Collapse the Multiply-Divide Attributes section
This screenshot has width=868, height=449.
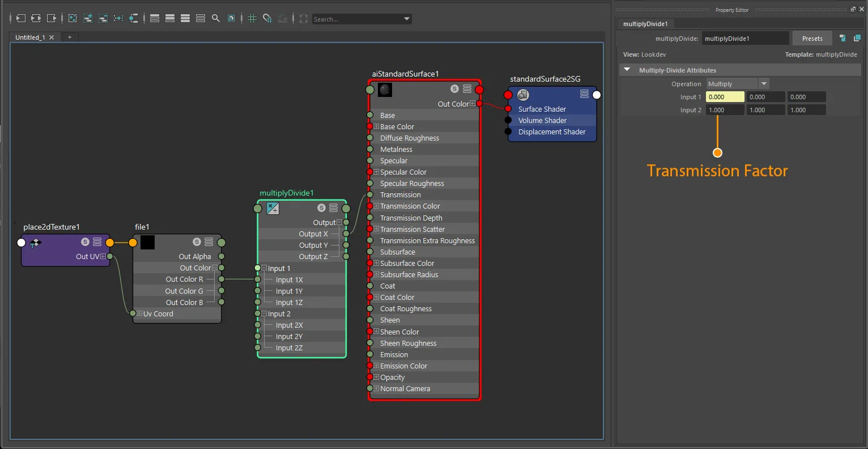pos(627,70)
